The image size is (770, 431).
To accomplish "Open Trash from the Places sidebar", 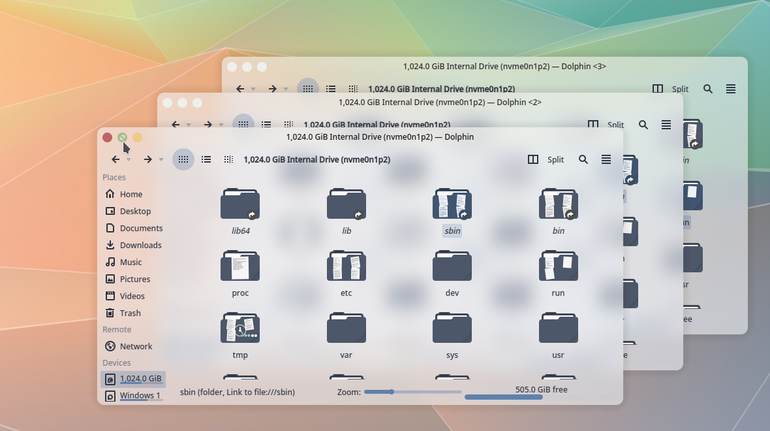I will pyautogui.click(x=130, y=313).
